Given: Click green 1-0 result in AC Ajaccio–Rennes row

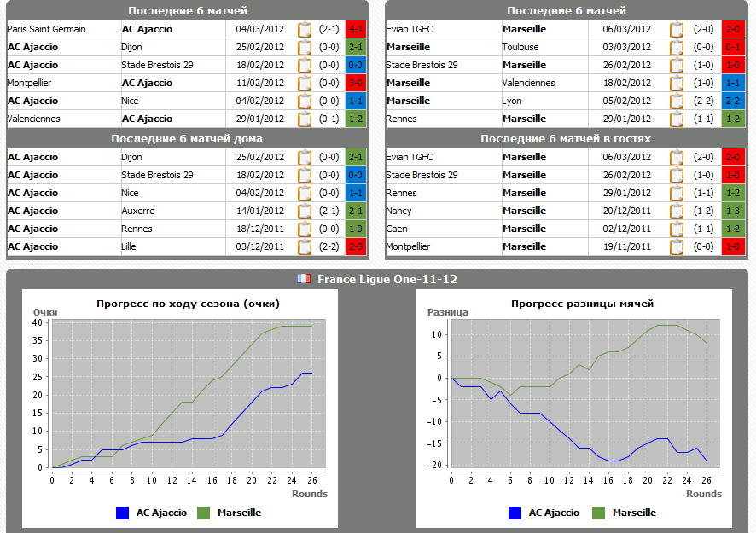Looking at the screenshot, I should click(x=356, y=229).
